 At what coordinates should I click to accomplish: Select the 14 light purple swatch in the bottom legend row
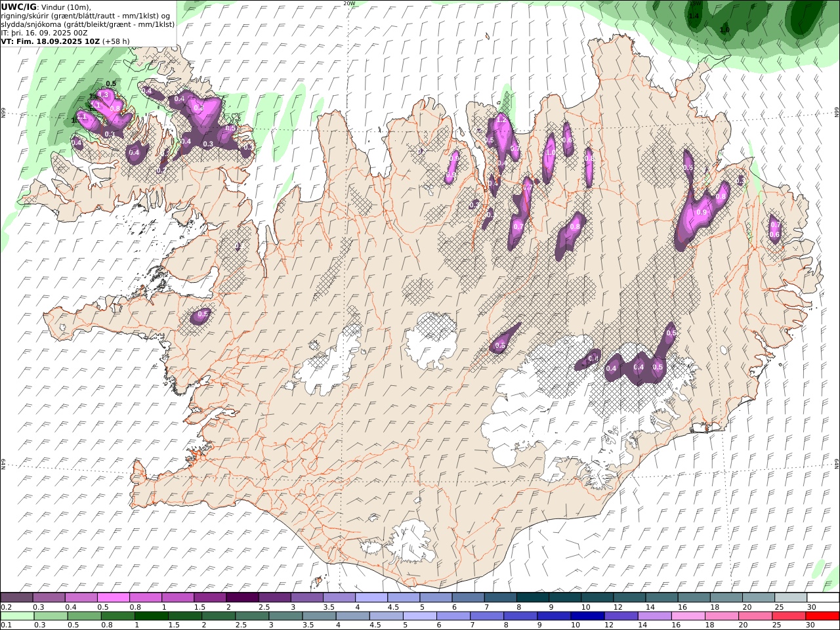(655, 616)
